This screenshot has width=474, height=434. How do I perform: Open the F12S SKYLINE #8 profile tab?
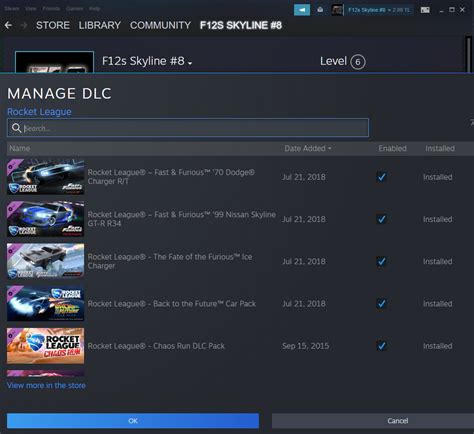(241, 25)
